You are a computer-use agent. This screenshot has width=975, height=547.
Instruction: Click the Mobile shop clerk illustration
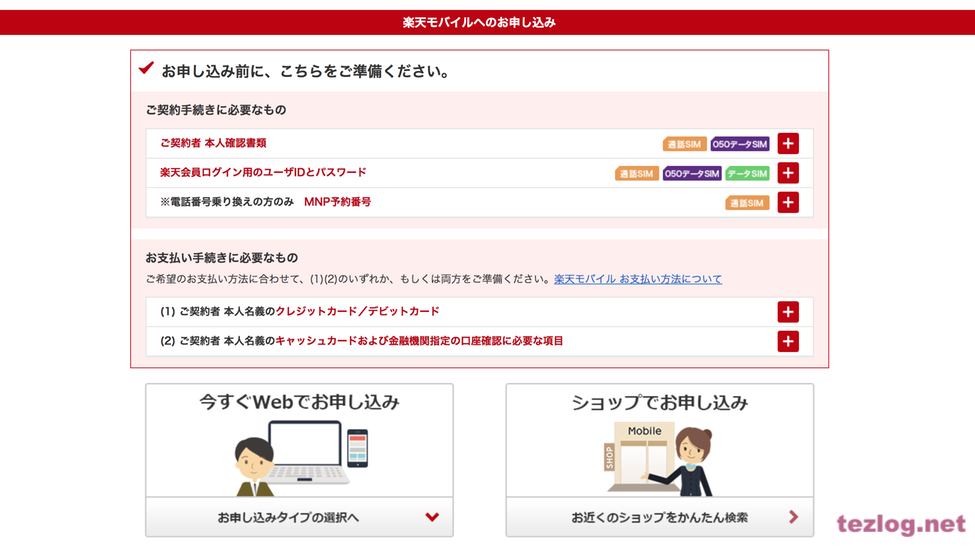pos(658,459)
